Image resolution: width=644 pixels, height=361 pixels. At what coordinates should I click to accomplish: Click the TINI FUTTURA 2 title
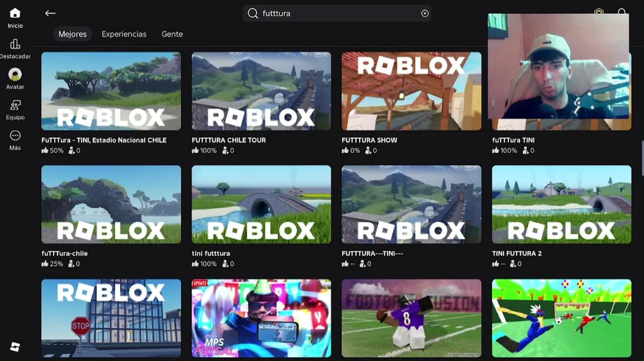[517, 254]
